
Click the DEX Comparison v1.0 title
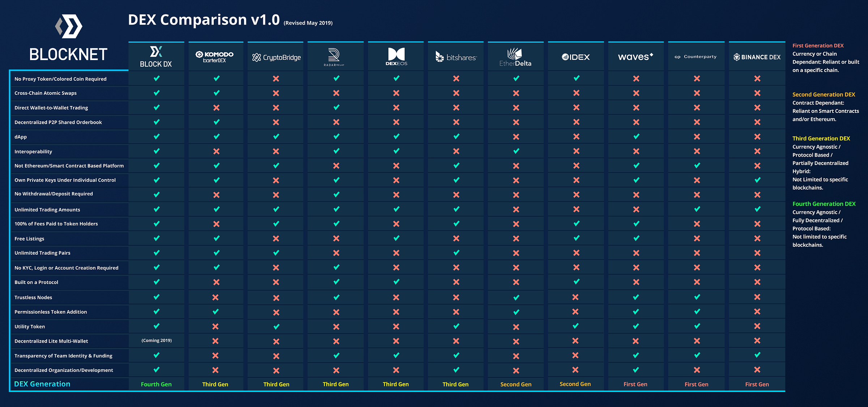(204, 20)
